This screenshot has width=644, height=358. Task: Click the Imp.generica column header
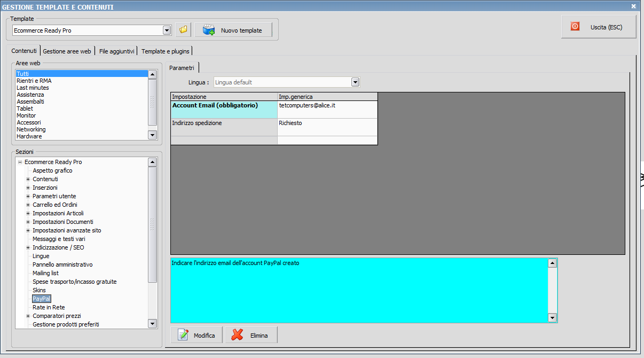(x=327, y=97)
